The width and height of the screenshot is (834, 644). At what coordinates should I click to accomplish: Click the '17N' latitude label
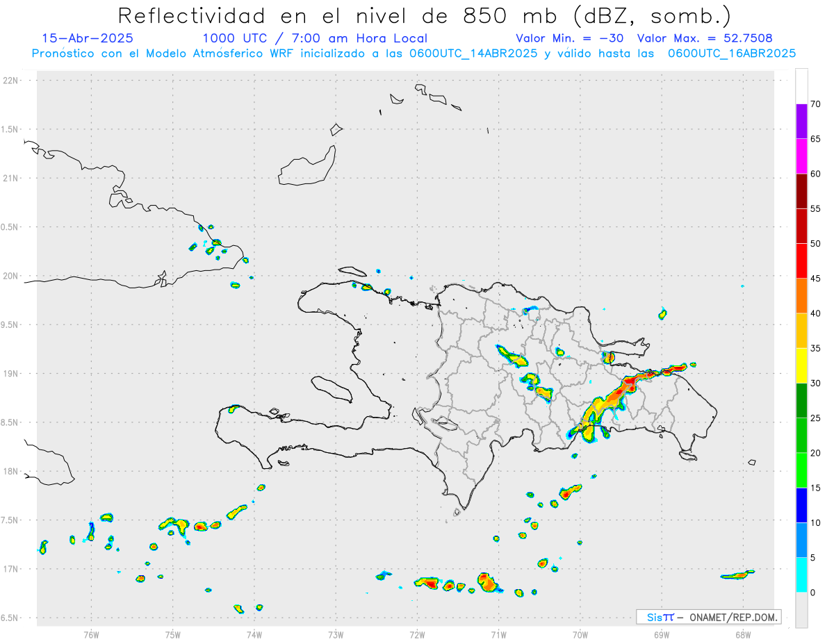tap(12, 569)
